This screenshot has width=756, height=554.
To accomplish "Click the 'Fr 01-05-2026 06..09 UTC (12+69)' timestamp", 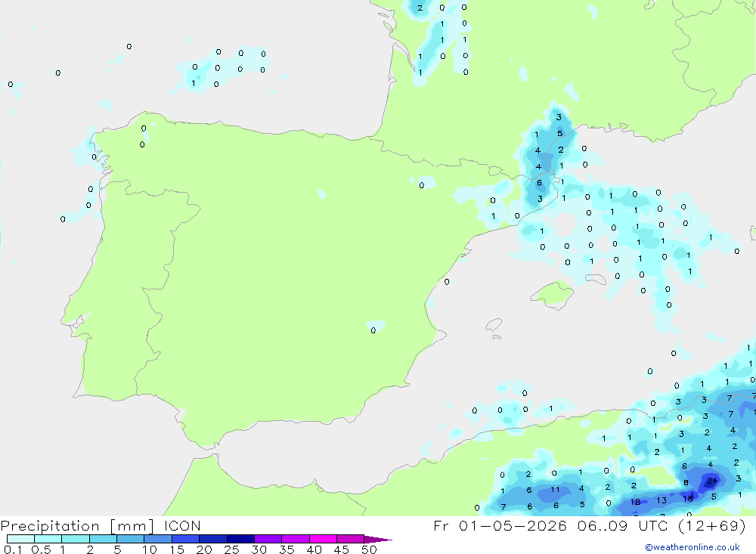I will tap(589, 525).
